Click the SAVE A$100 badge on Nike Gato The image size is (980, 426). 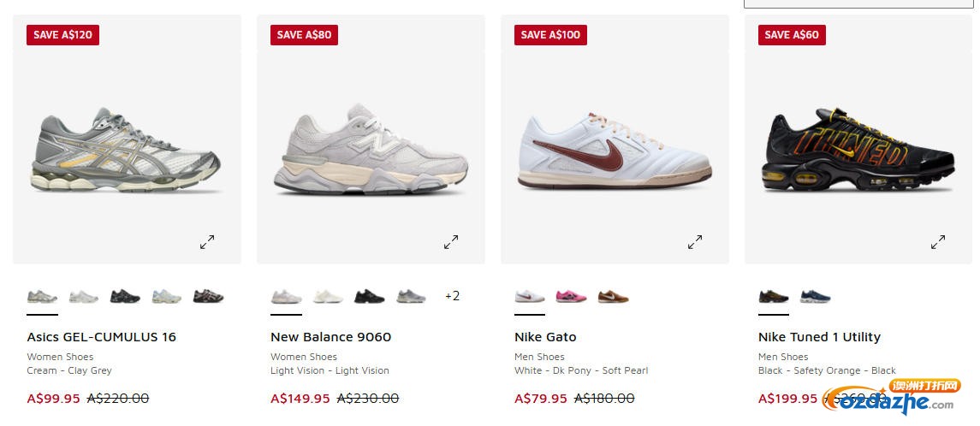point(550,35)
